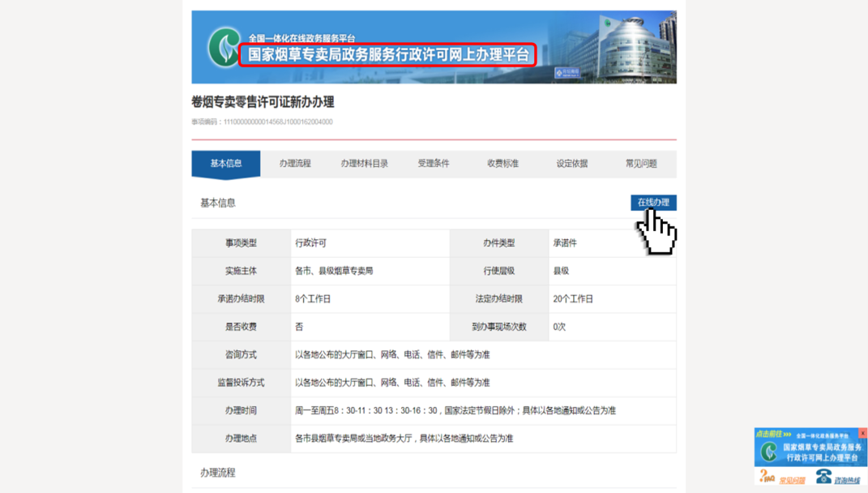Click the page heading 卷烟专卖零售许可证新办办理
The image size is (868, 493).
[x=263, y=102]
